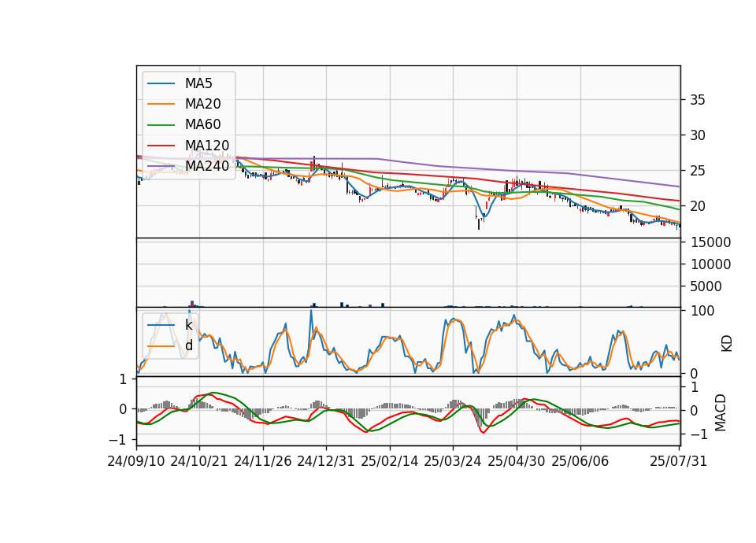
Task: Click the 20 price axis tick
Action: (698, 206)
